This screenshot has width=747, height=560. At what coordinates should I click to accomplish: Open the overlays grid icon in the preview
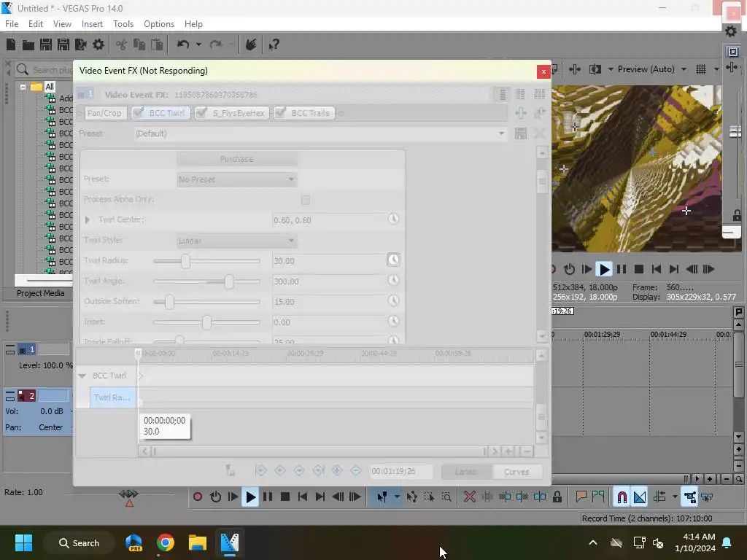coord(701,69)
